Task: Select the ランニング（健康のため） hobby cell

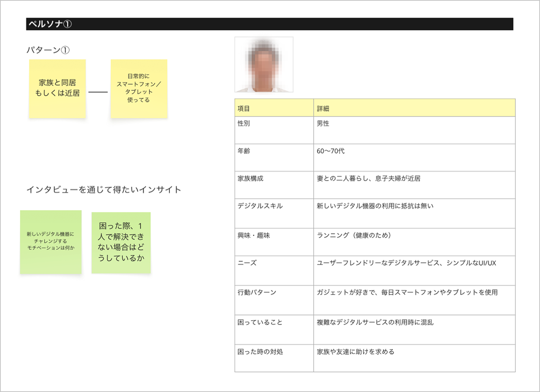Action: tap(414, 242)
